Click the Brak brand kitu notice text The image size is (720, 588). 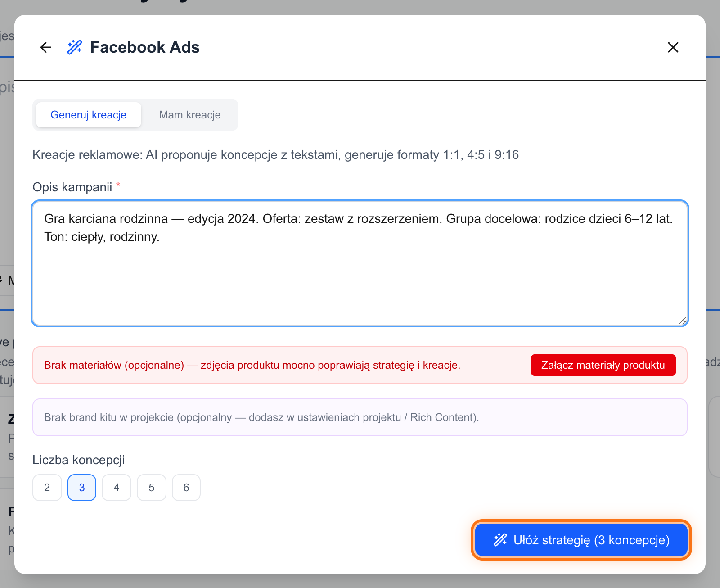click(x=261, y=417)
